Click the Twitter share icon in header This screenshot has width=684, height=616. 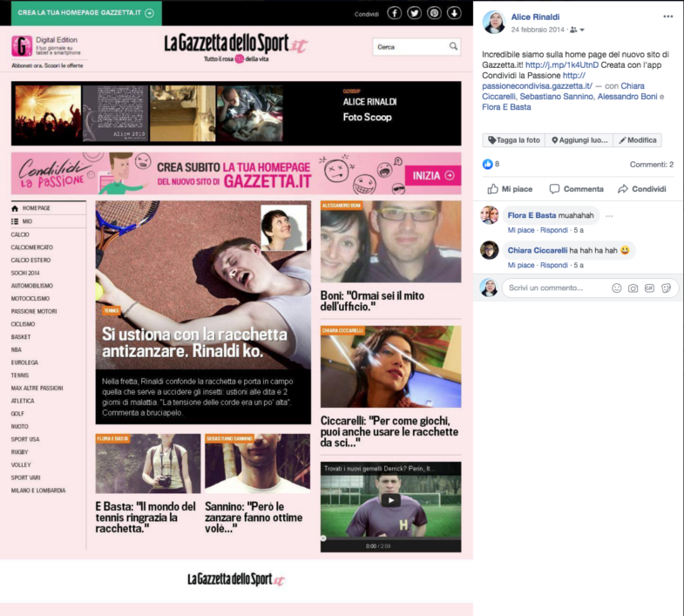414,13
